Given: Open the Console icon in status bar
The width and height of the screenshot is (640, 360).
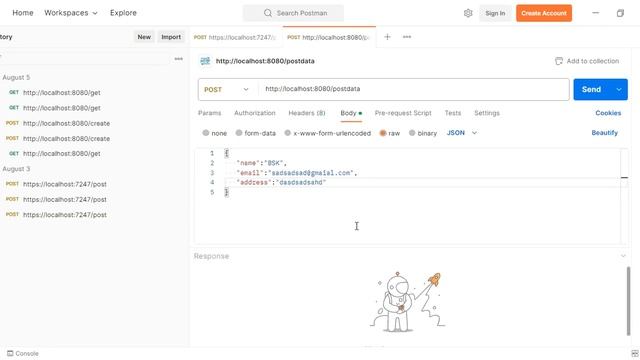Looking at the screenshot, I should coord(10,353).
